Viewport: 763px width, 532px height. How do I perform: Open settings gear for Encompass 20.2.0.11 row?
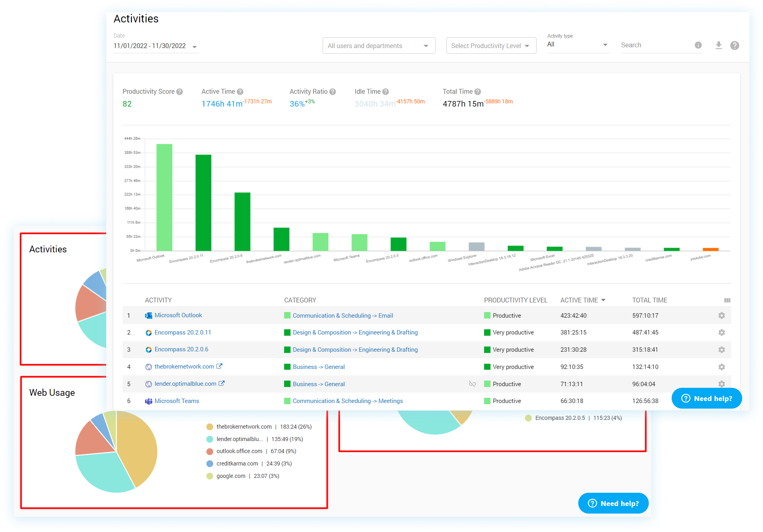721,332
